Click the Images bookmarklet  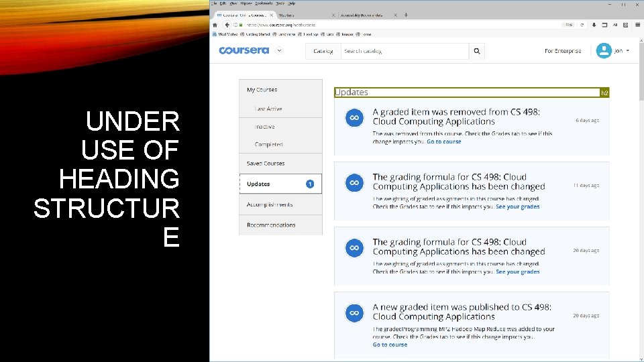tap(345, 34)
